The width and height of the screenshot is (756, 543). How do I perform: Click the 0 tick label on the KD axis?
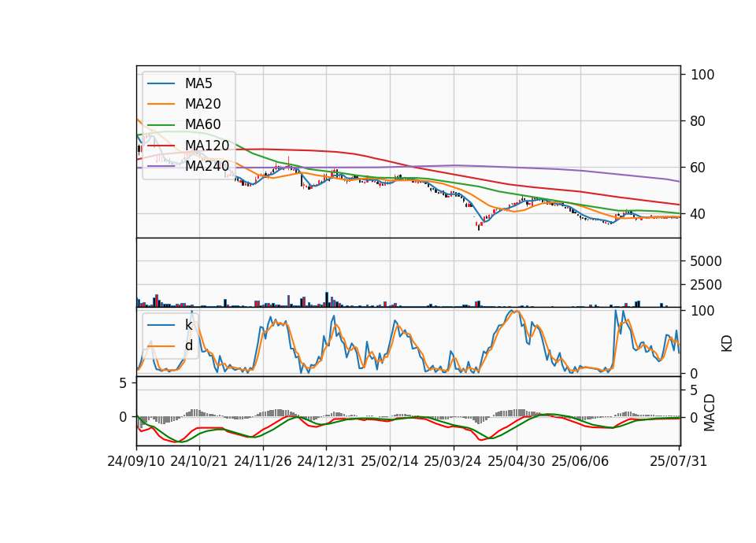695,373
